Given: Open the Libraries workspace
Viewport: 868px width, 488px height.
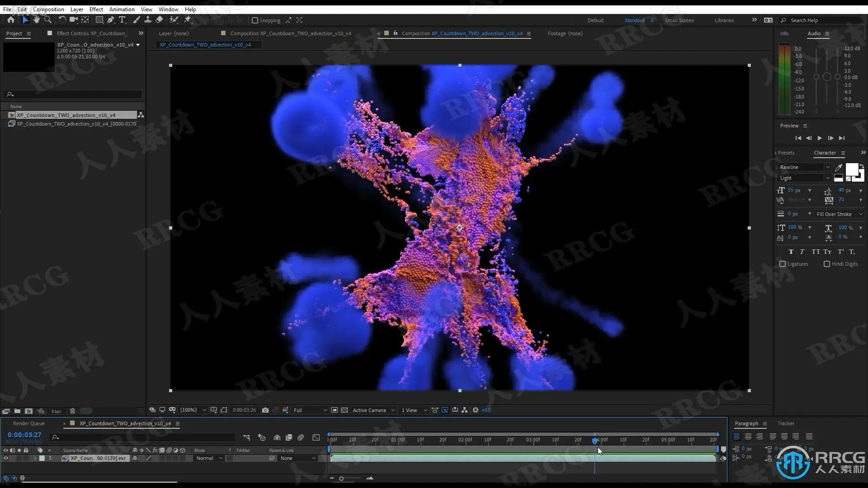Looking at the screenshot, I should (x=724, y=20).
